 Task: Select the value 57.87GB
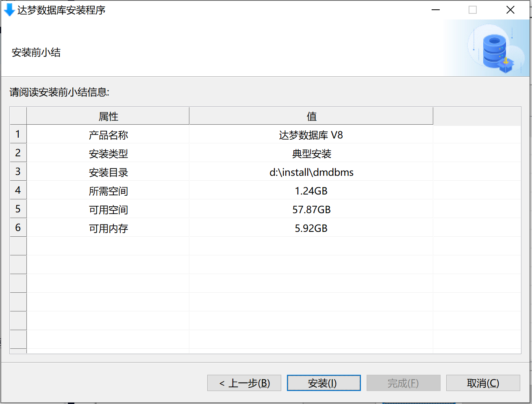[311, 209]
